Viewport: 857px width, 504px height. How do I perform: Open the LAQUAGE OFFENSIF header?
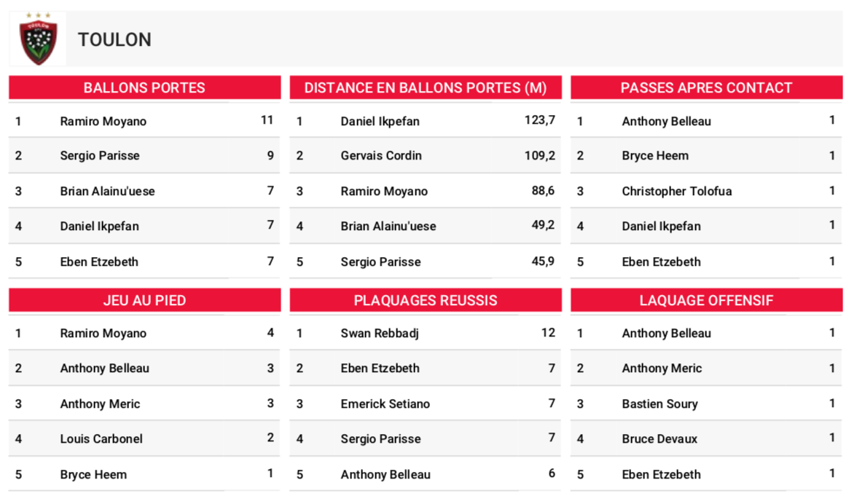(x=706, y=300)
